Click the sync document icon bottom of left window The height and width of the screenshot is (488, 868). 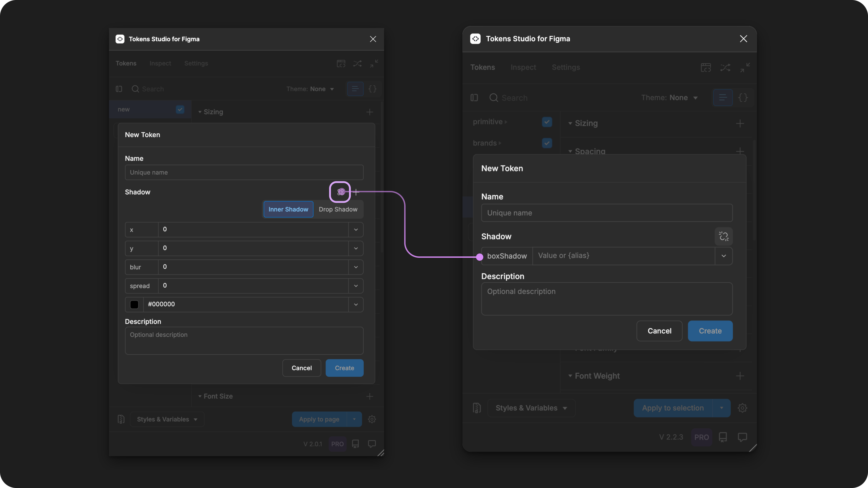121,419
